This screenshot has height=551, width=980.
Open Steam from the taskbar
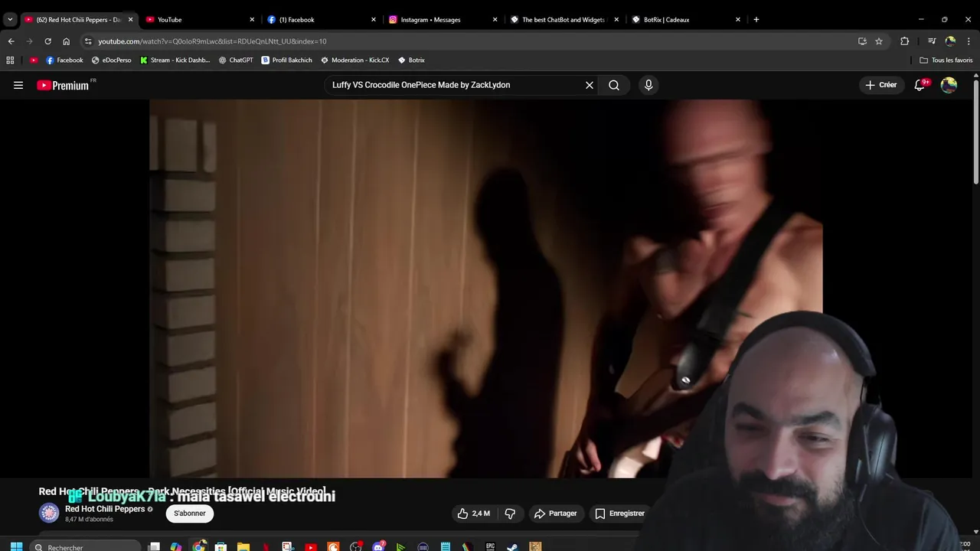pyautogui.click(x=512, y=546)
